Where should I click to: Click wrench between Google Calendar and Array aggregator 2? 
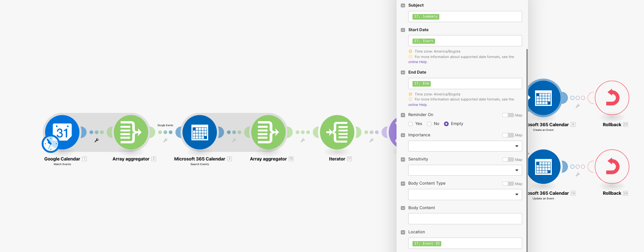coord(97,140)
